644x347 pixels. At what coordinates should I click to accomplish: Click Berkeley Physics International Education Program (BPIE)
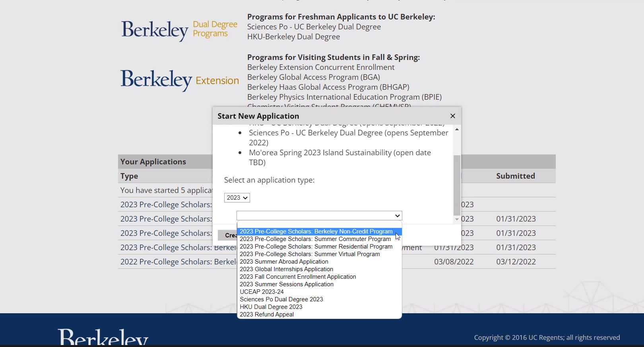click(344, 97)
